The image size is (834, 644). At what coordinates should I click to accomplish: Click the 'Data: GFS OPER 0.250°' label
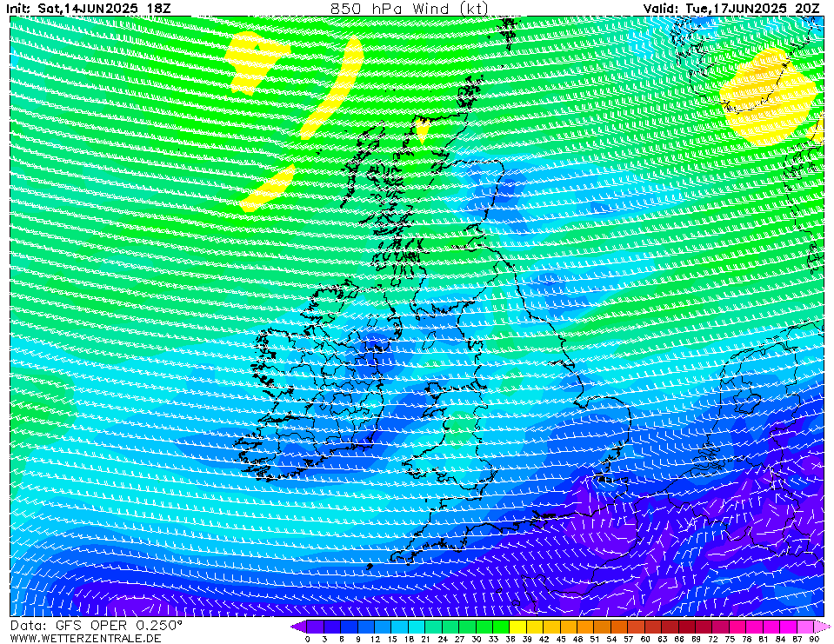tap(97, 626)
